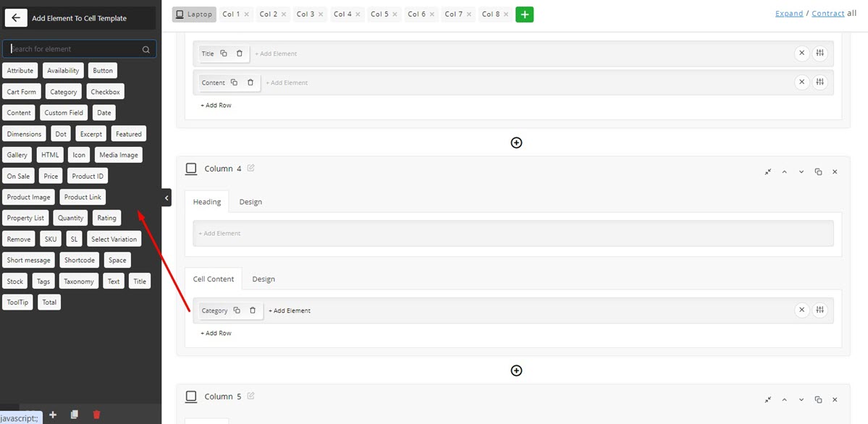Click the Expand all link
The image size is (868, 424).
(789, 13)
